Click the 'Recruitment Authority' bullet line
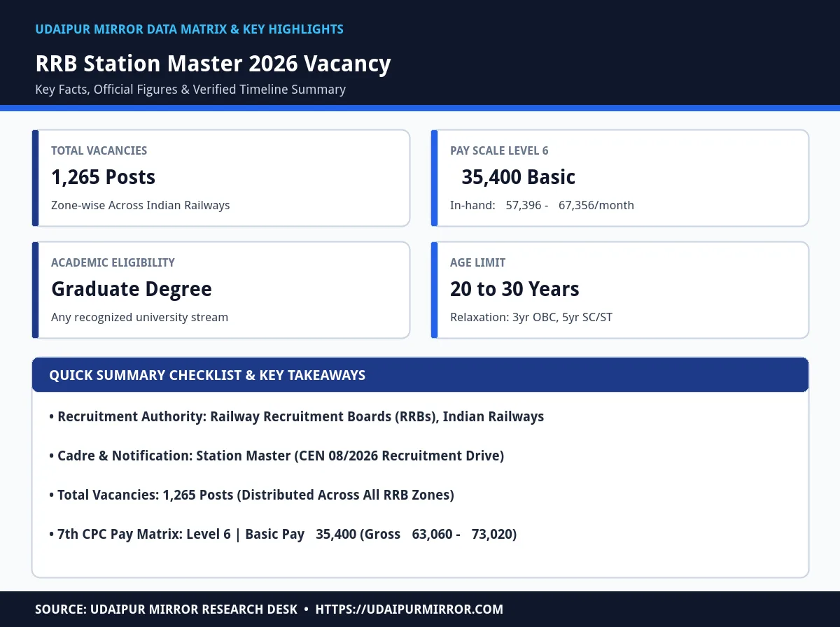The image size is (840, 627). tap(297, 416)
